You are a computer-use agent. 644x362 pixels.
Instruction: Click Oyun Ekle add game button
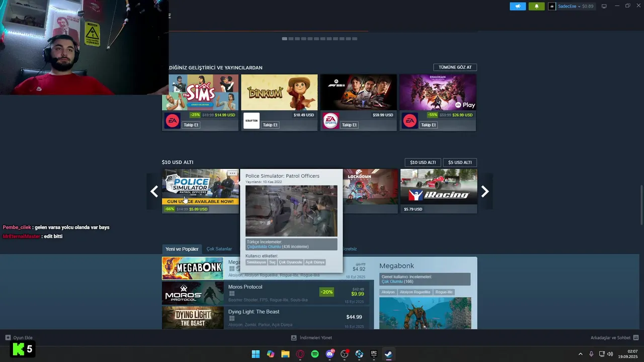pos(19,338)
